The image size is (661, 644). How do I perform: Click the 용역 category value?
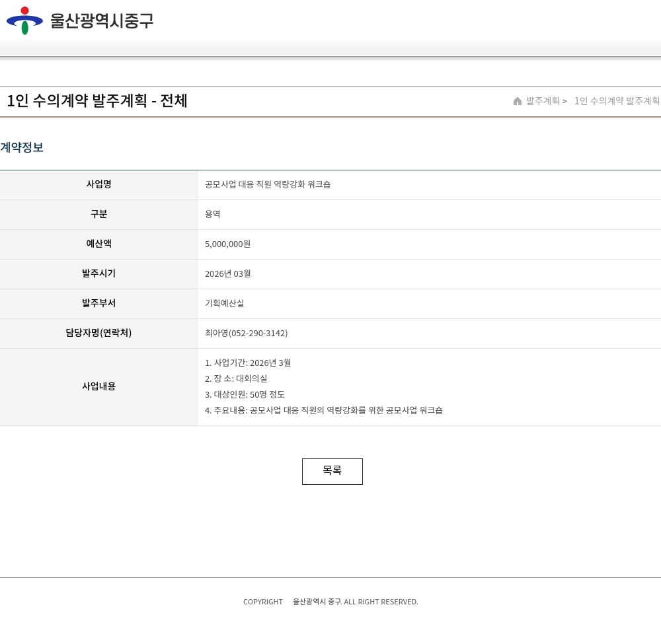[213, 215]
